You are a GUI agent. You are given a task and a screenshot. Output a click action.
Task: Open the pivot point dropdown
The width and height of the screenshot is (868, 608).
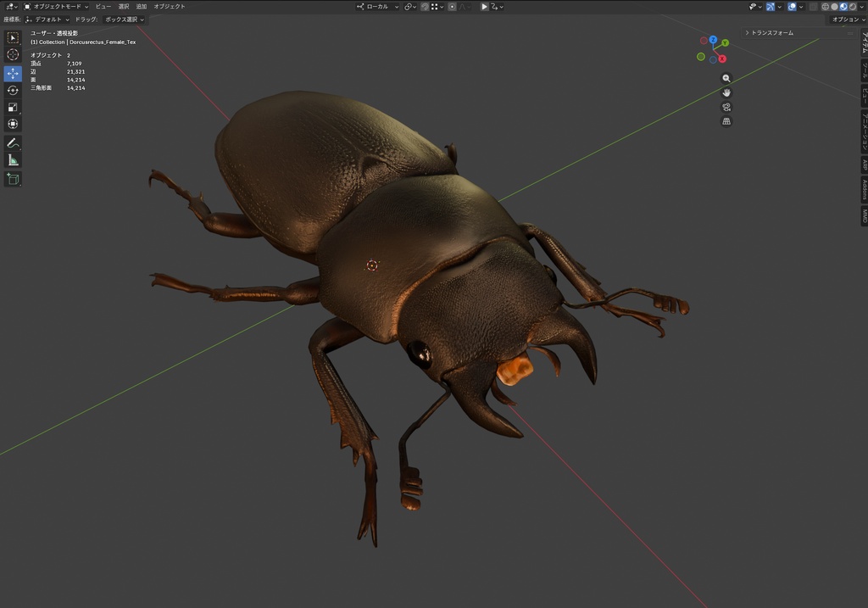[410, 7]
